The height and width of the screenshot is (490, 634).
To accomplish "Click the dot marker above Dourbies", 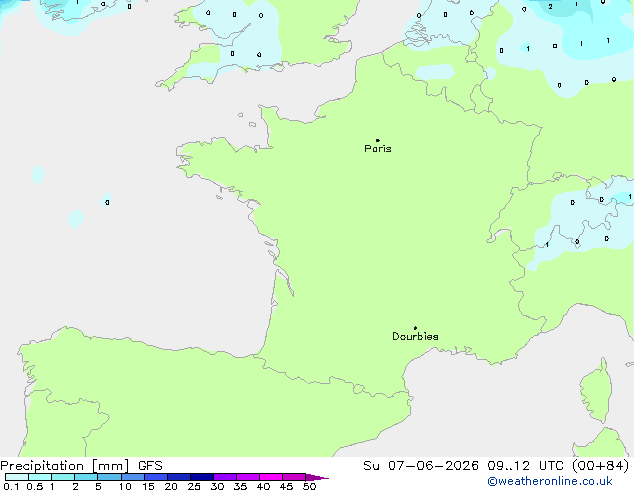I will [415, 328].
